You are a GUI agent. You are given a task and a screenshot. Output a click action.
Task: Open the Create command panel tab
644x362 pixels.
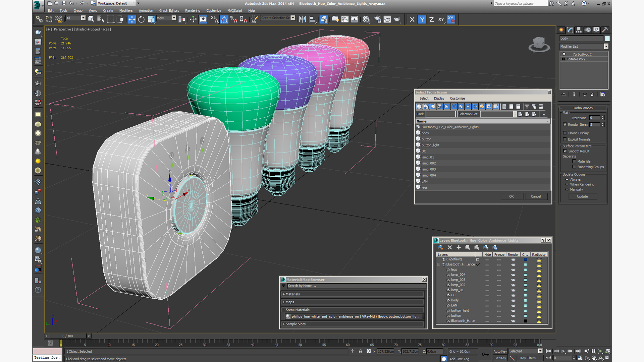561,30
